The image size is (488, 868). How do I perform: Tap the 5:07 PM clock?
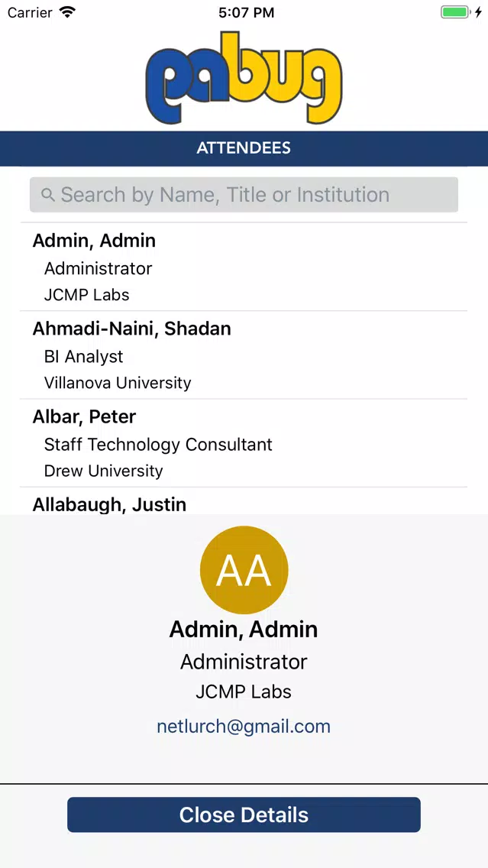point(246,13)
